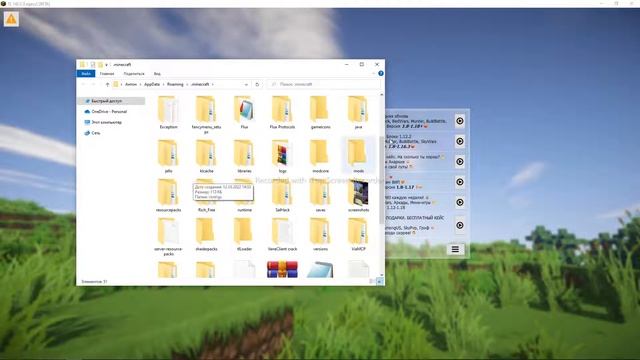Switch to details view toggle

pyautogui.click(x=371, y=281)
